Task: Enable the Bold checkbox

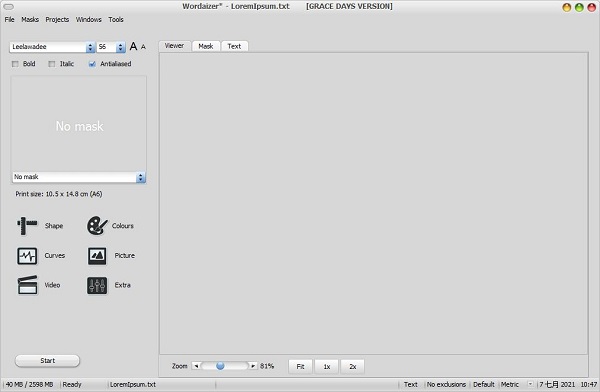Action: tap(15, 64)
